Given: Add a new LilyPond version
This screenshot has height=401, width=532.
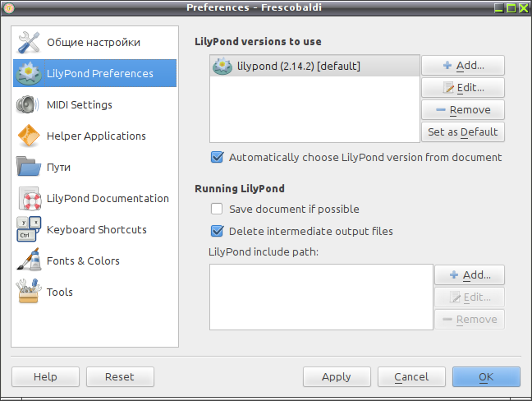Looking at the screenshot, I should (x=463, y=65).
